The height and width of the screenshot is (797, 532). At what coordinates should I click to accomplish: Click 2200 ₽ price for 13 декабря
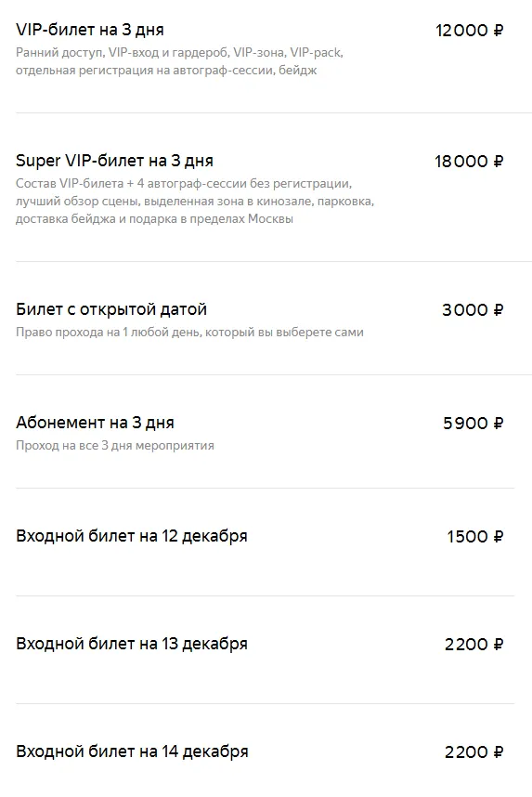point(474,645)
